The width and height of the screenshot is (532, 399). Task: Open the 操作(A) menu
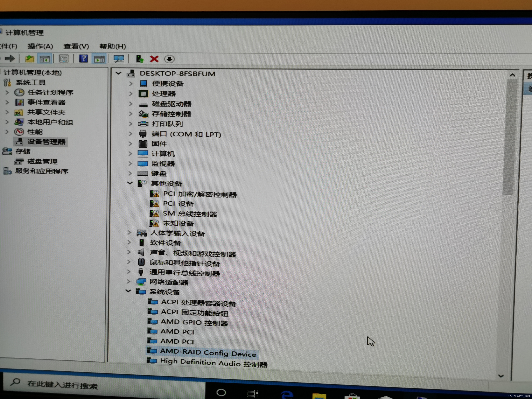tap(40, 46)
